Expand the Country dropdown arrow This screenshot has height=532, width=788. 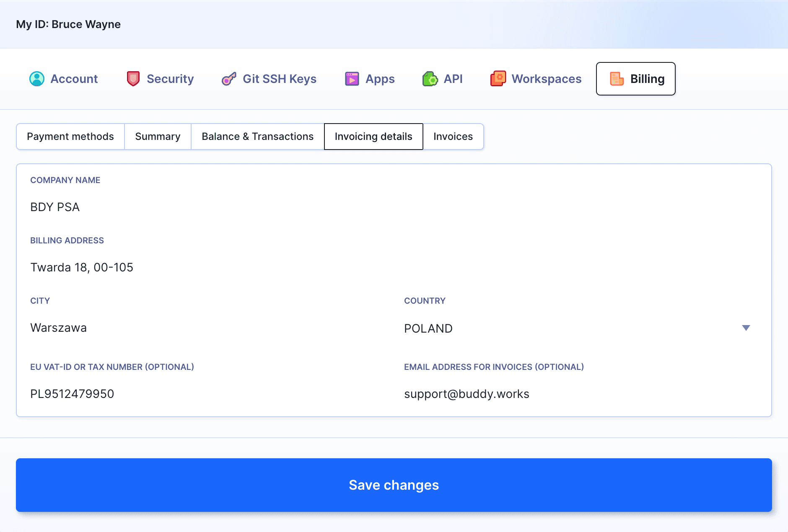click(746, 328)
